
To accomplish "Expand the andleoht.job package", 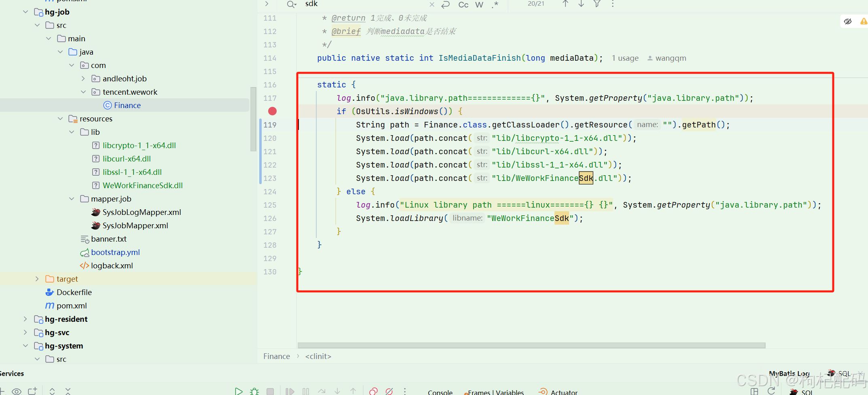I will (x=83, y=79).
